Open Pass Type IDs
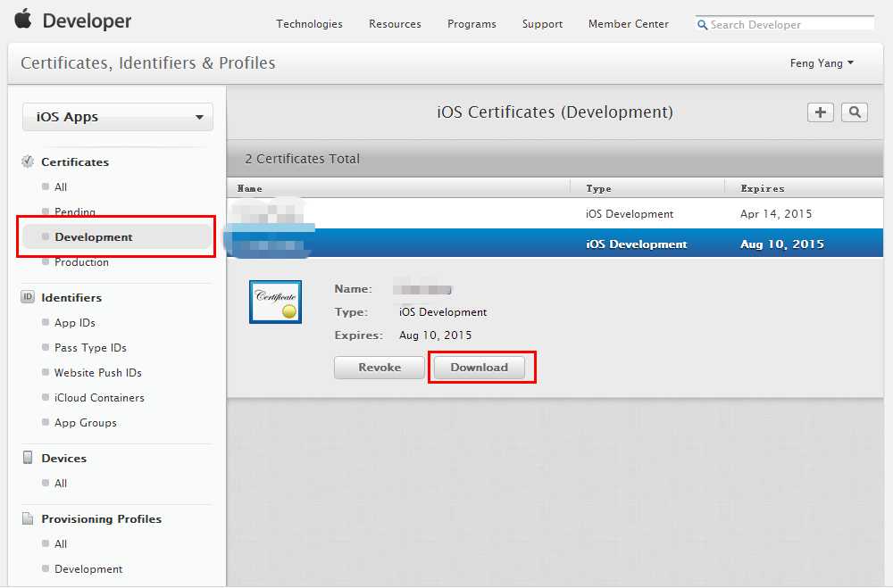The image size is (893, 588). [90, 348]
